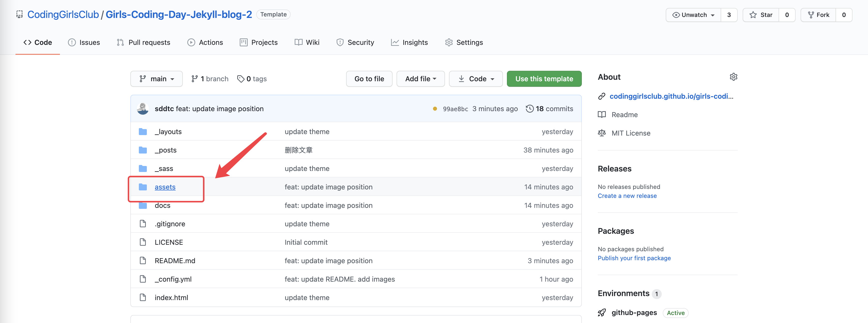Screen dimensions: 868x323
Task: Open the Code download dropdown
Action: point(475,79)
